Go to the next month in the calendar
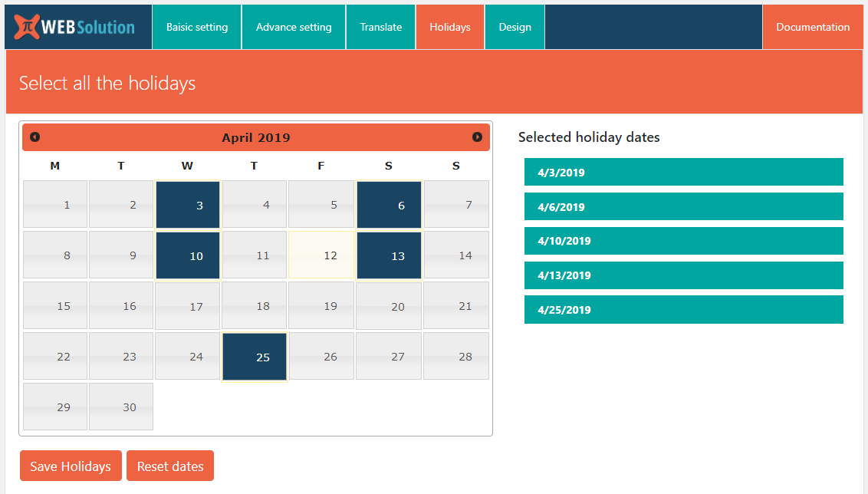 [x=477, y=137]
